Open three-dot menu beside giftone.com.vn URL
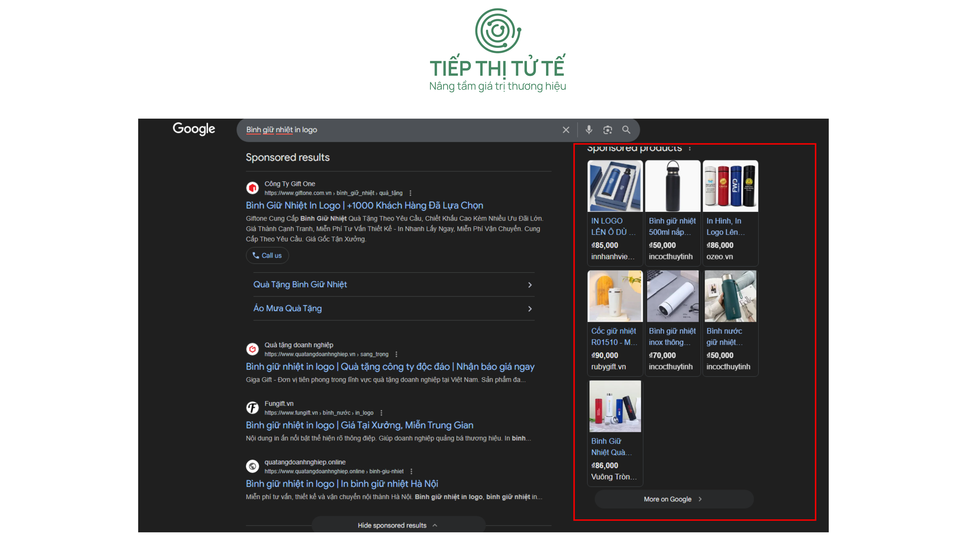 coord(410,193)
